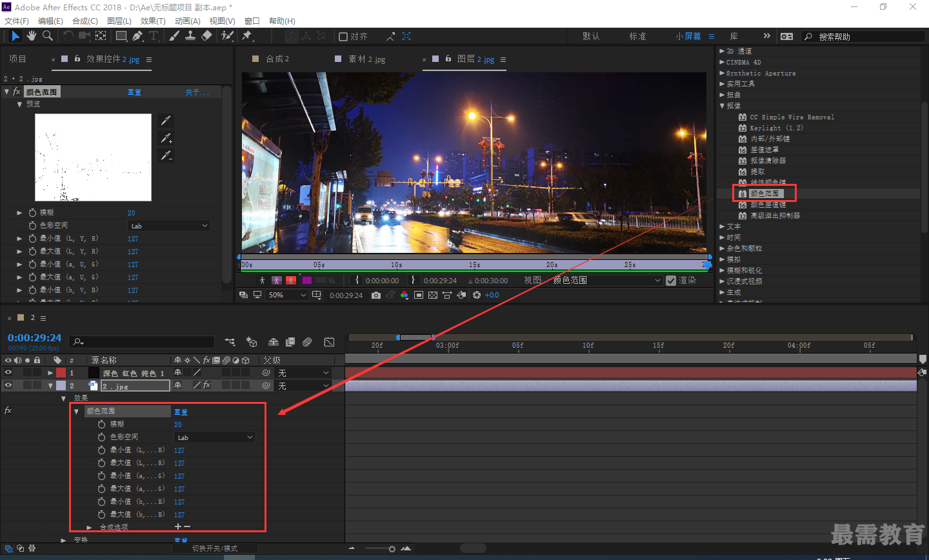Screen dimensions: 929x560
Task: Toggle 模糊 stopwatch in timeline effect list
Action: click(x=101, y=424)
